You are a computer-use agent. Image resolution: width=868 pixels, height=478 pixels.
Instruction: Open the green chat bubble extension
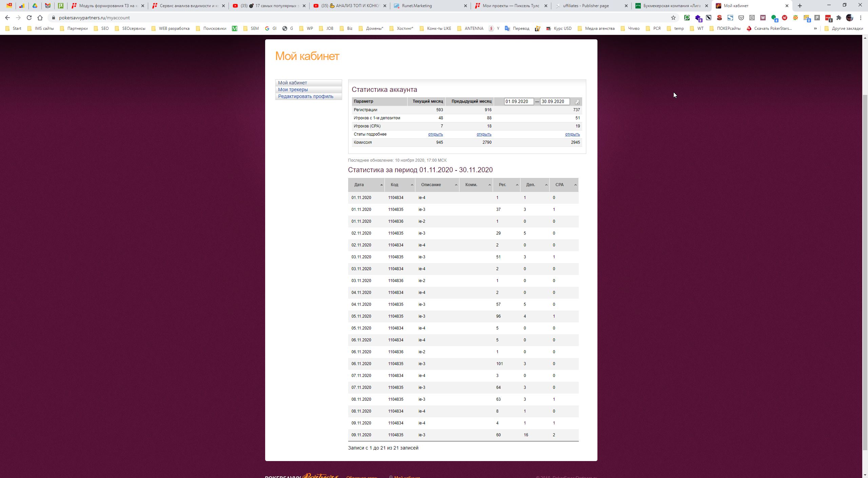tap(687, 18)
